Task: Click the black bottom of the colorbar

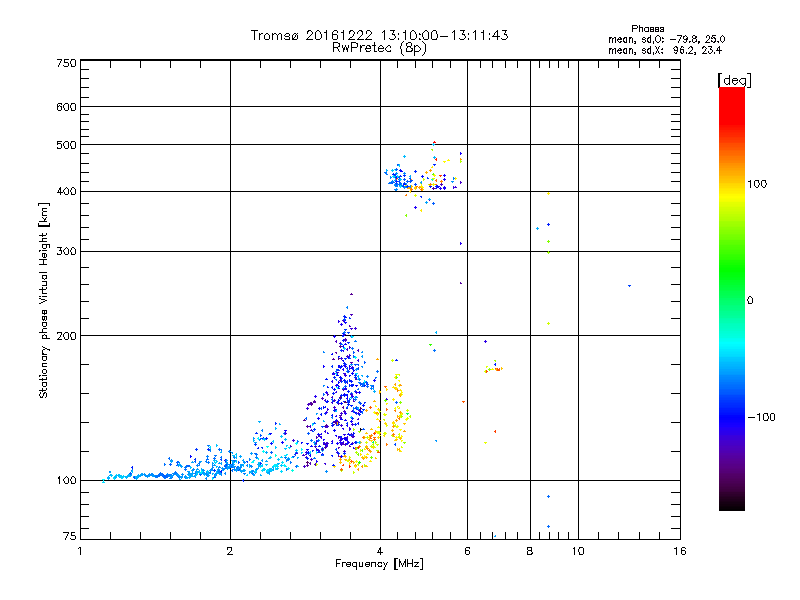Action: coord(732,503)
